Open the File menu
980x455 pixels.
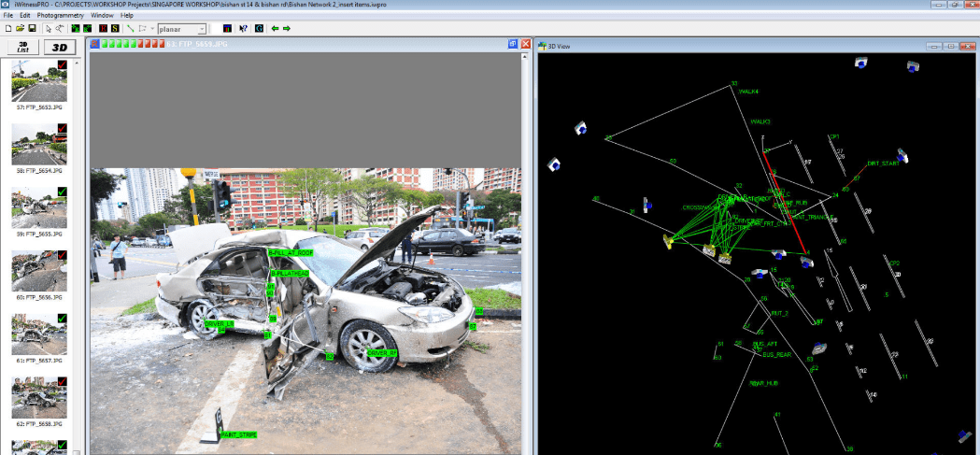[x=8, y=15]
